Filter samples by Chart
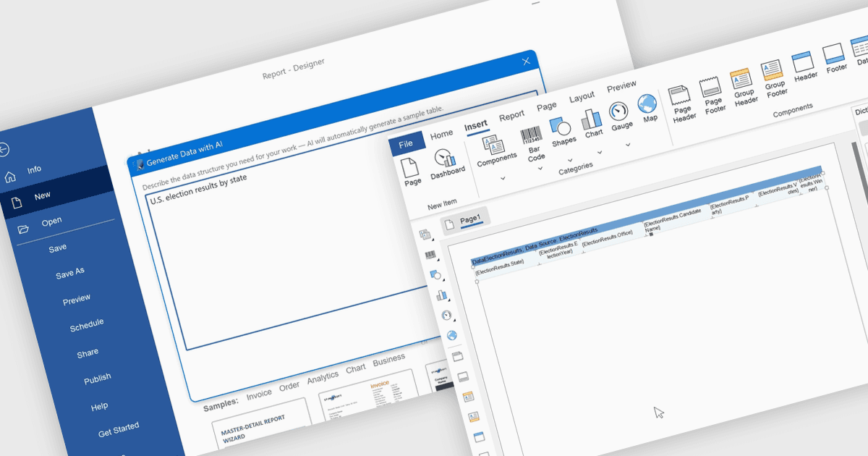The width and height of the screenshot is (868, 456). 355,369
